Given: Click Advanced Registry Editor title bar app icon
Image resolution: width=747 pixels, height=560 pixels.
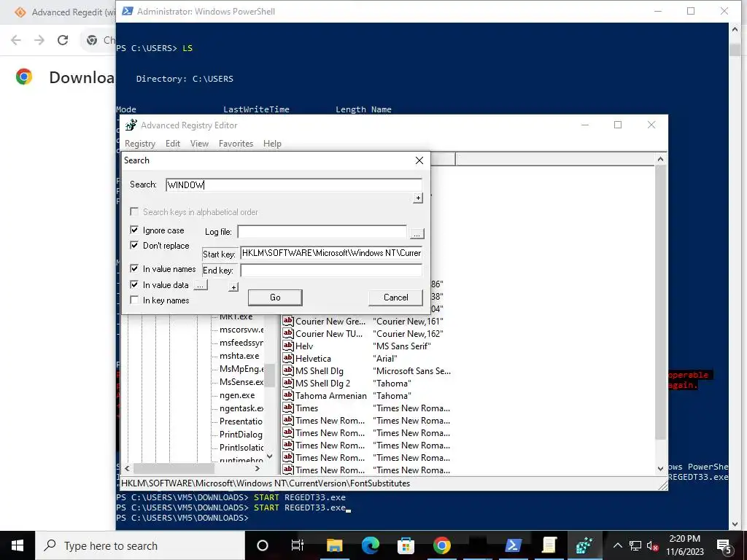Looking at the screenshot, I should point(131,125).
